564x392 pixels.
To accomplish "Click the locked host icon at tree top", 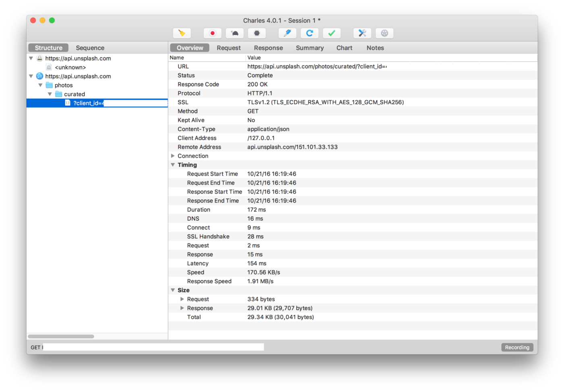I will coord(39,58).
